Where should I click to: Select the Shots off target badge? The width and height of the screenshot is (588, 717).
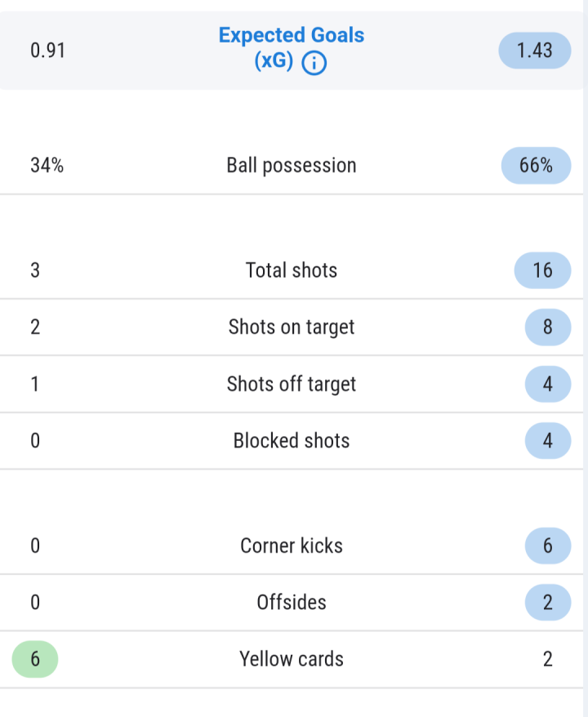(548, 384)
